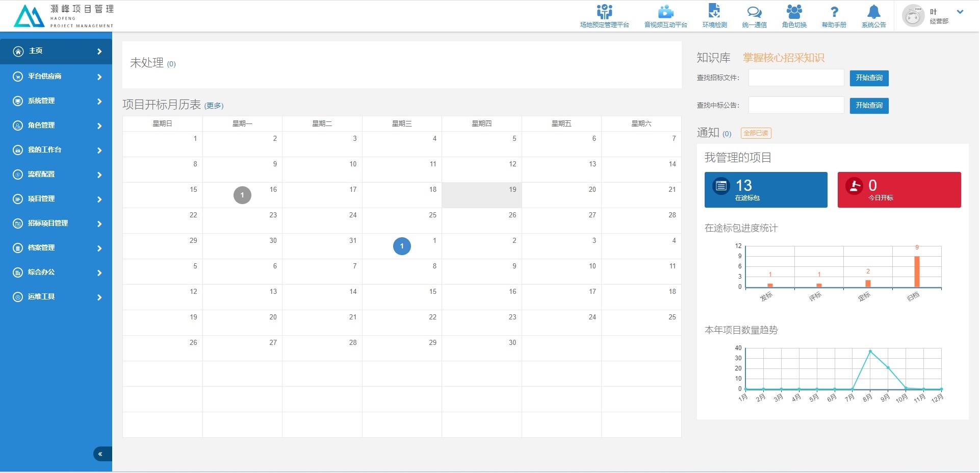Screen dimensions: 980x473
Task: Mark all notifications read with 全部已读
Action: (756, 134)
